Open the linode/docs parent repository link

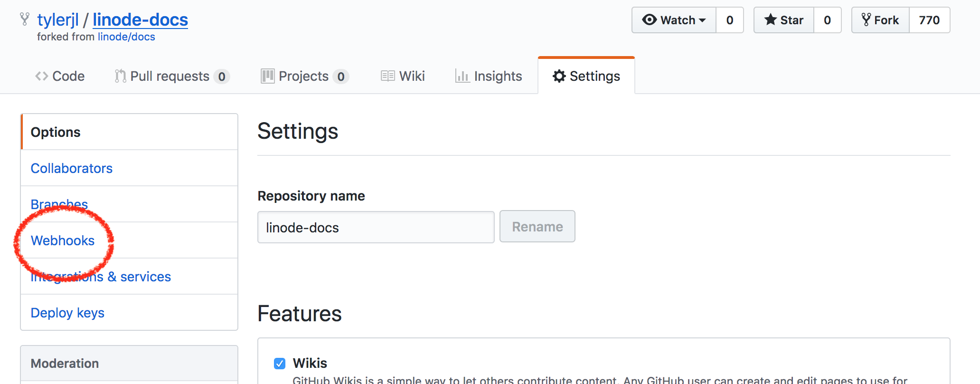(126, 37)
